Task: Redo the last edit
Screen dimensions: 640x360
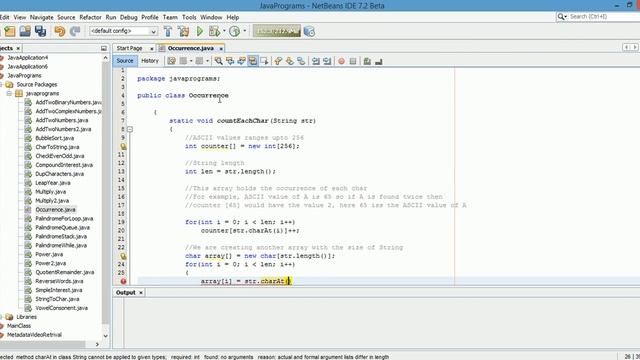Action: (75, 31)
